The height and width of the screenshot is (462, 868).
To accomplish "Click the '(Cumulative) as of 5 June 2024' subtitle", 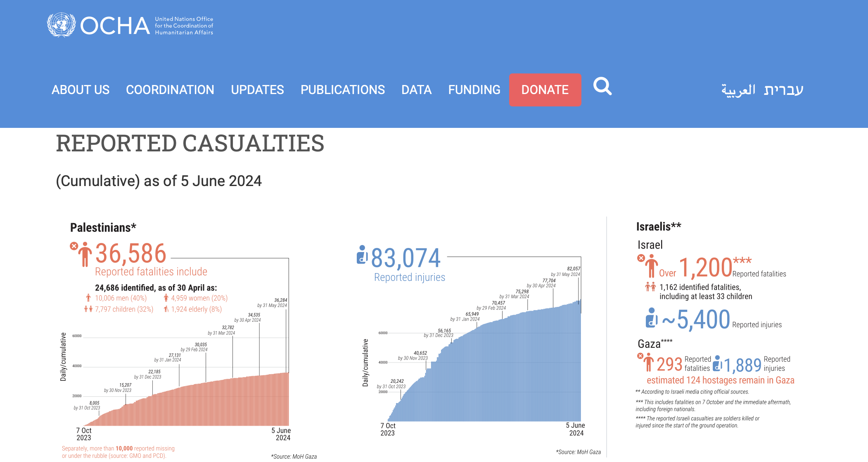I will 159,181.
